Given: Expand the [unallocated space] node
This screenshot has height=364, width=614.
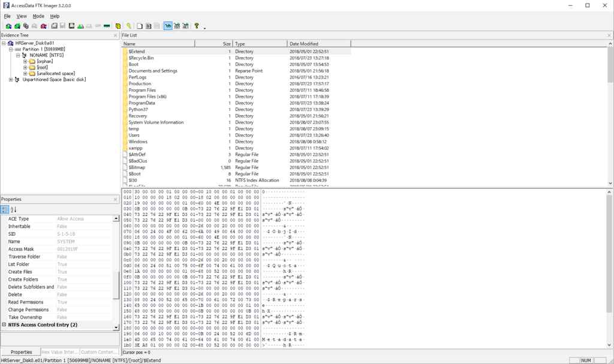Looking at the screenshot, I should click(25, 73).
